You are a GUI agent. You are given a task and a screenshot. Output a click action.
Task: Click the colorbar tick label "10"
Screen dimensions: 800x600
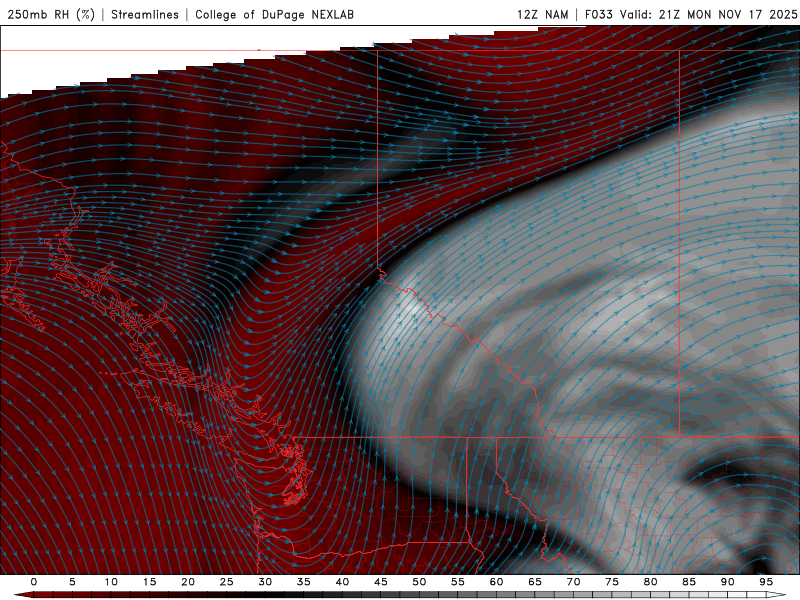111,582
